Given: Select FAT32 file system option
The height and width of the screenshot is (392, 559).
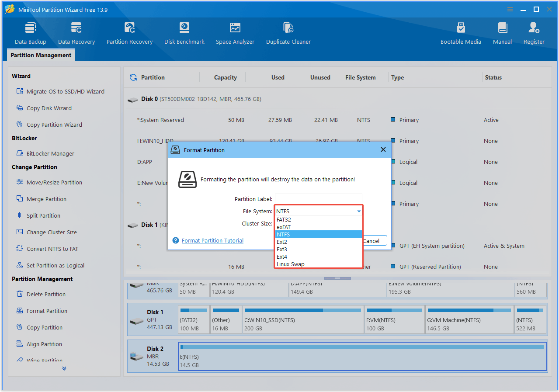Looking at the screenshot, I should click(x=319, y=219).
